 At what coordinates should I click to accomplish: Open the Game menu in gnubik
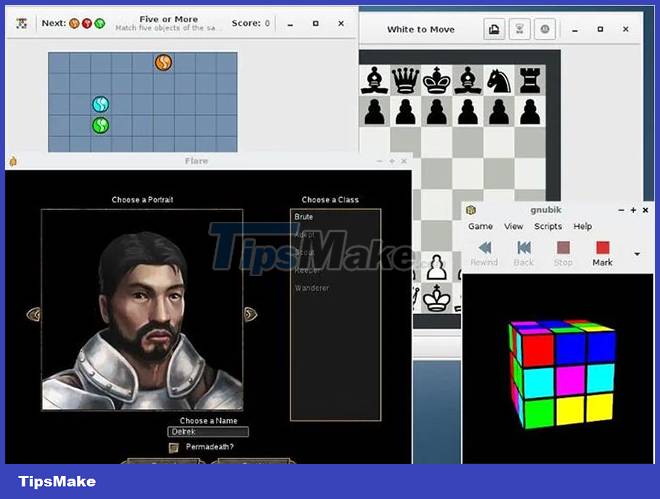pos(480,226)
